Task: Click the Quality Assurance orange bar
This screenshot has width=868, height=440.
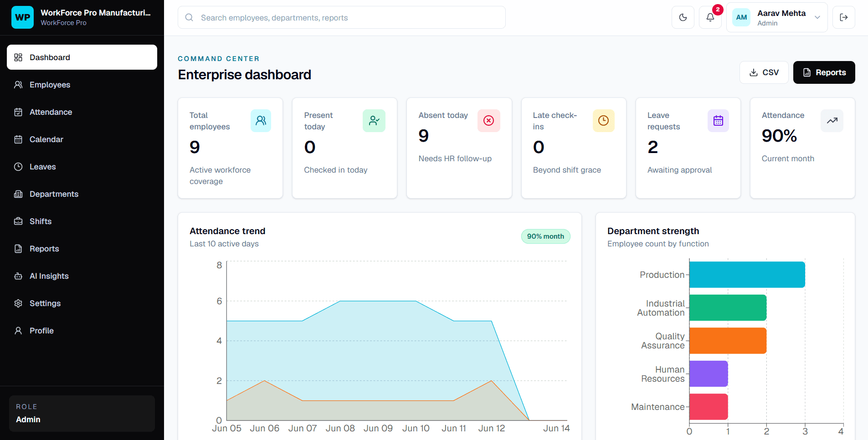Action: (728, 341)
